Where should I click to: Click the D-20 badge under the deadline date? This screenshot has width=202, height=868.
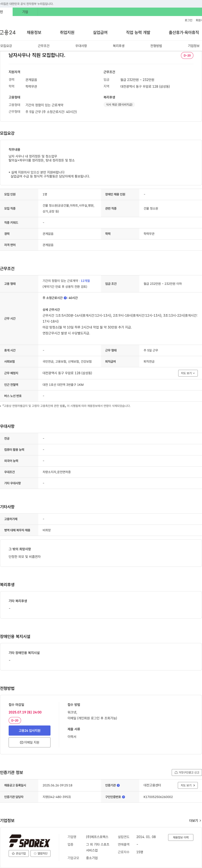tap(15, 720)
